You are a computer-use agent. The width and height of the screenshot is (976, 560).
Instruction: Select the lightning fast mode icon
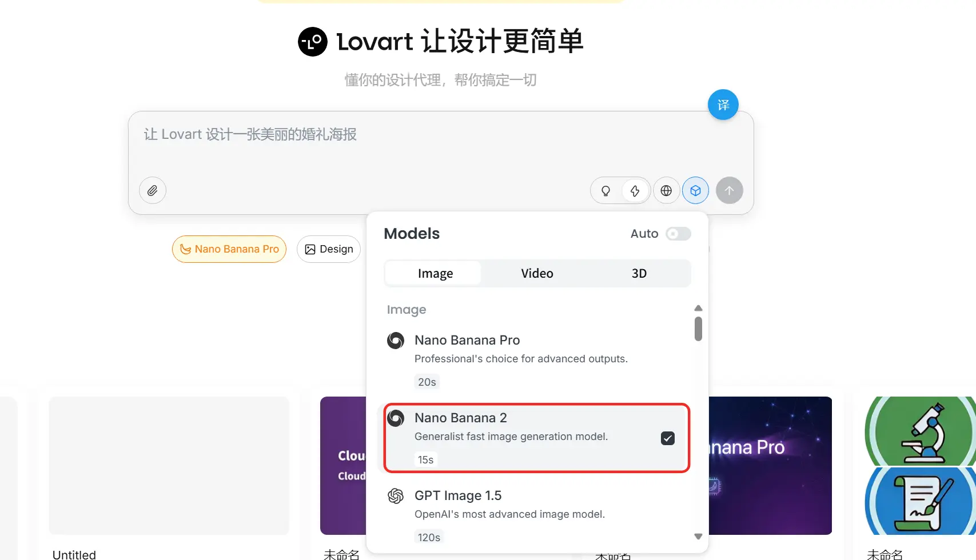click(635, 190)
